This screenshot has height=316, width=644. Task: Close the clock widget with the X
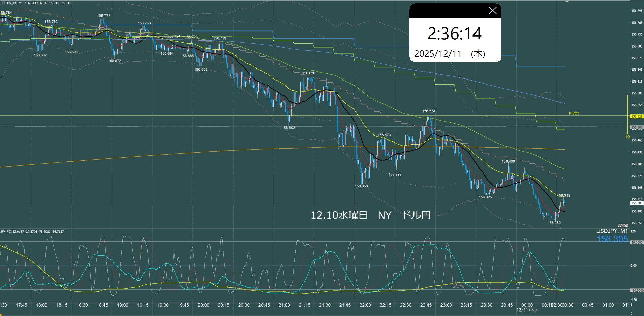(x=492, y=11)
